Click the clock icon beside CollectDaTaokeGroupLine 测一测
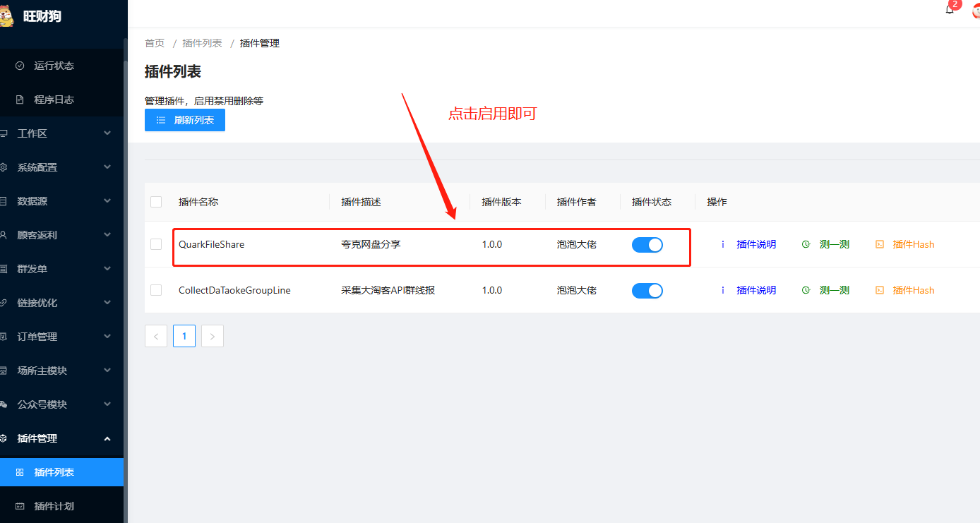 tap(806, 290)
